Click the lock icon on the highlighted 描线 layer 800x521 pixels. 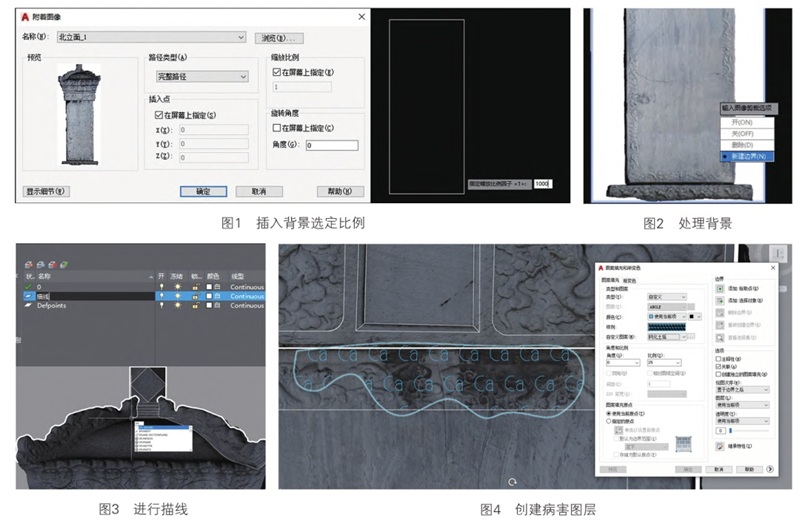[195, 296]
